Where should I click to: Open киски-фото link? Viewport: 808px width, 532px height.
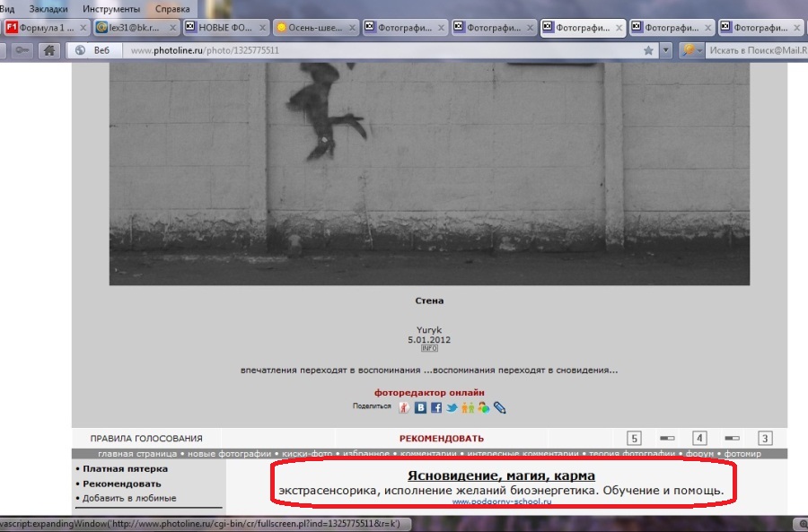point(307,454)
